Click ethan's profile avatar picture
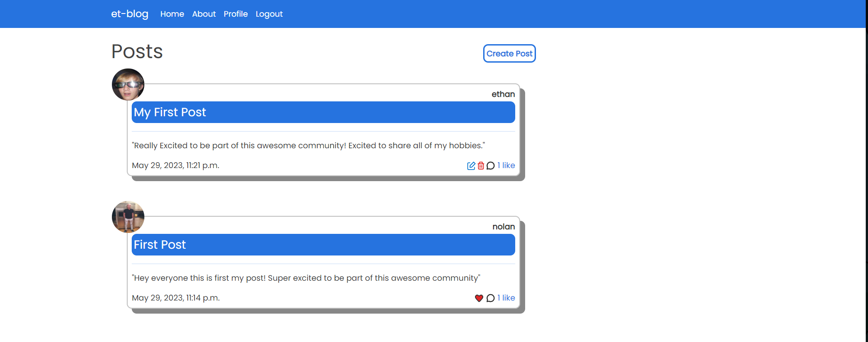Screen dimensions: 868x342 [x=128, y=85]
